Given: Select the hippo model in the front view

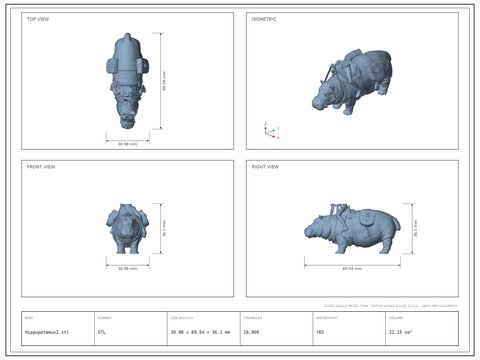Looking at the screenshot, I should 127,229.
